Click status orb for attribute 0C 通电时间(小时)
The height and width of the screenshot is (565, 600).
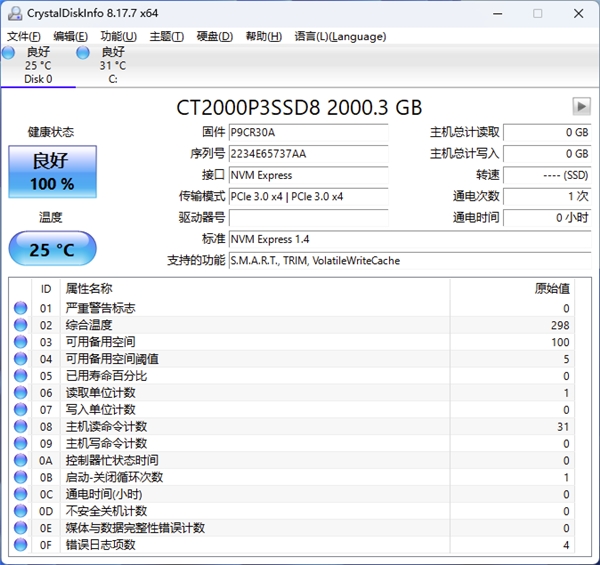coord(21,494)
